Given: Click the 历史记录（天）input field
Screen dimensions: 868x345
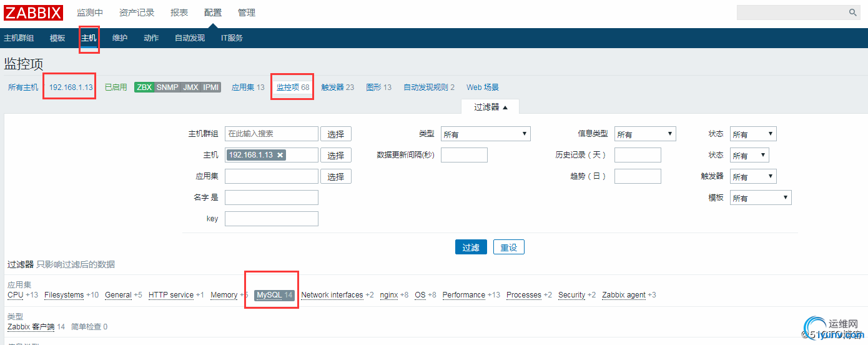Looking at the screenshot, I should click(638, 155).
